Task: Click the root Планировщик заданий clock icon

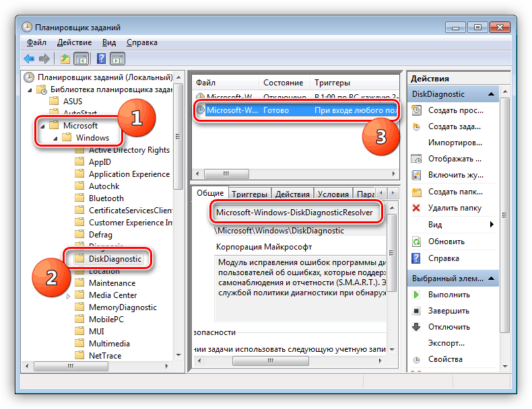Action: pos(29,77)
